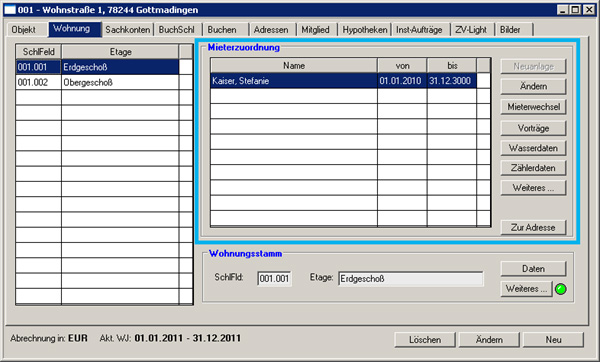Select the ZV-Light tab
This screenshot has width=600, height=362.
click(x=471, y=30)
